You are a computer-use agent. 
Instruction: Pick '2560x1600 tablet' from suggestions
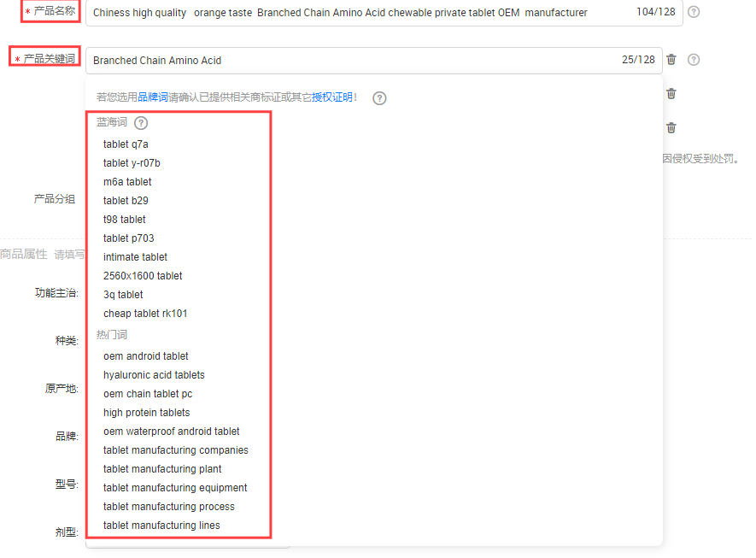(143, 276)
